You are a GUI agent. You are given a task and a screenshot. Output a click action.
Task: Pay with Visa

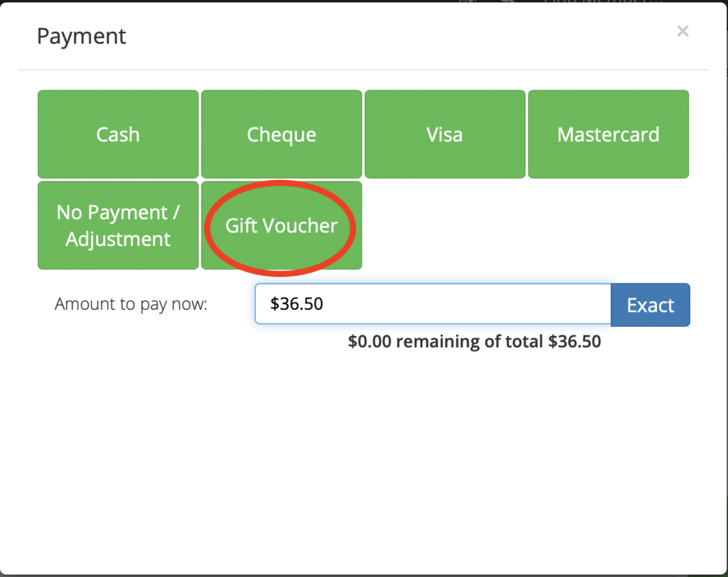pyautogui.click(x=445, y=134)
